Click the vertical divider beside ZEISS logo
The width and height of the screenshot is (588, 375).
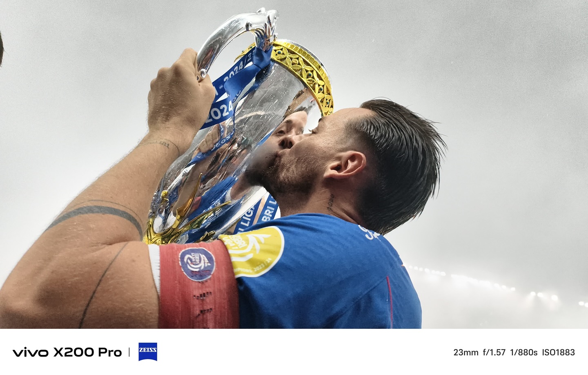click(129, 352)
